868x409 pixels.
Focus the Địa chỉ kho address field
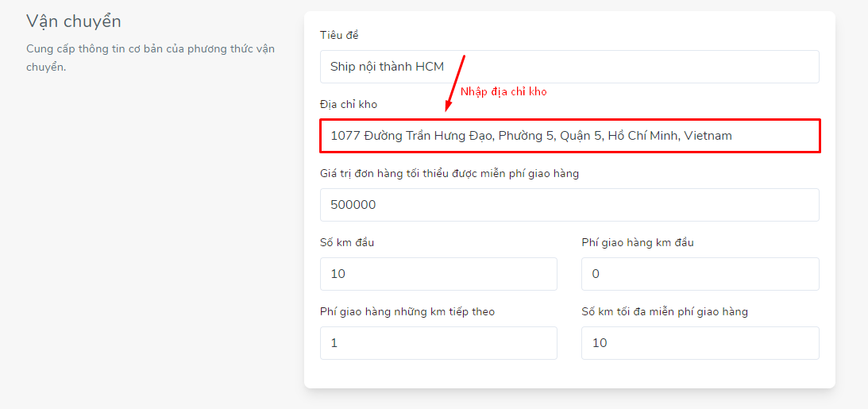pos(569,136)
